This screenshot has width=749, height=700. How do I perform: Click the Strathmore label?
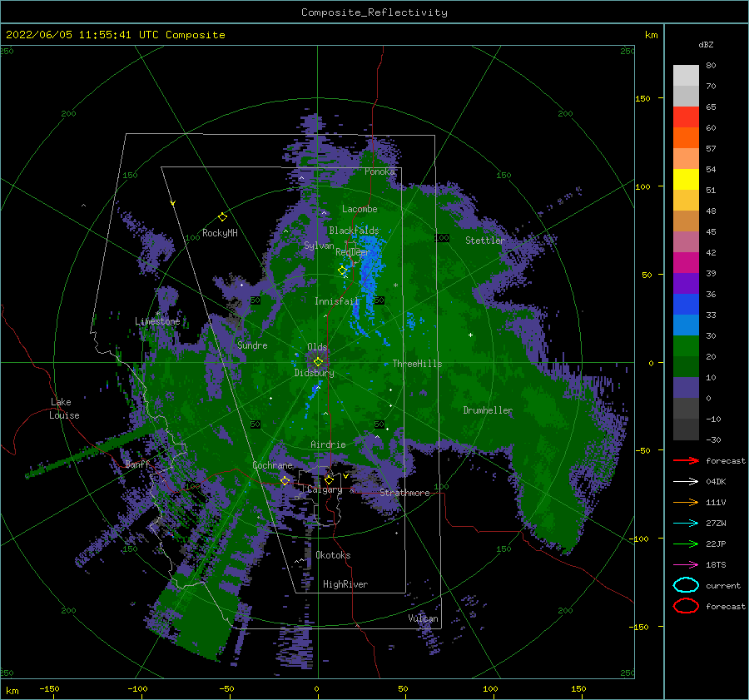tap(404, 493)
